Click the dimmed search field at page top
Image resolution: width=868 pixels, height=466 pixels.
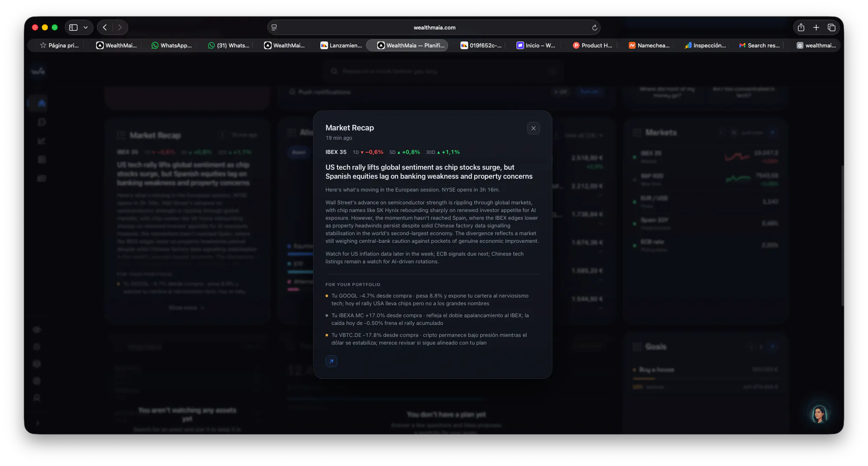[443, 71]
